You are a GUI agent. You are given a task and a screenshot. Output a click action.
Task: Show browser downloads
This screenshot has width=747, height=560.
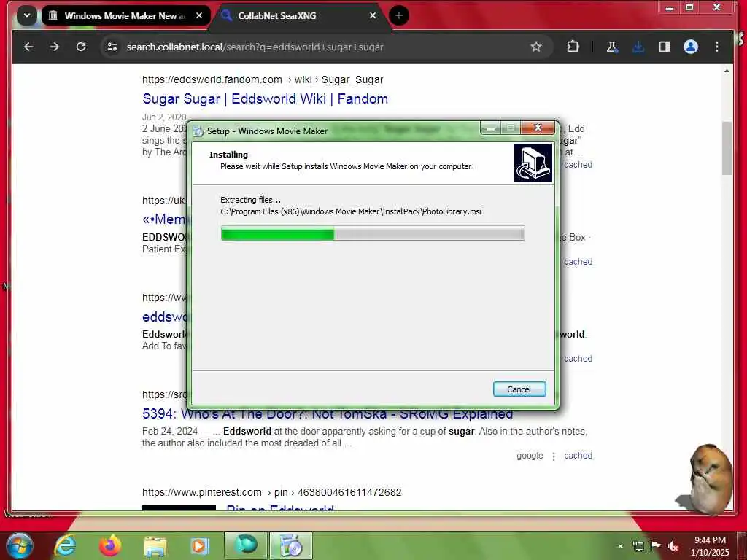638,47
